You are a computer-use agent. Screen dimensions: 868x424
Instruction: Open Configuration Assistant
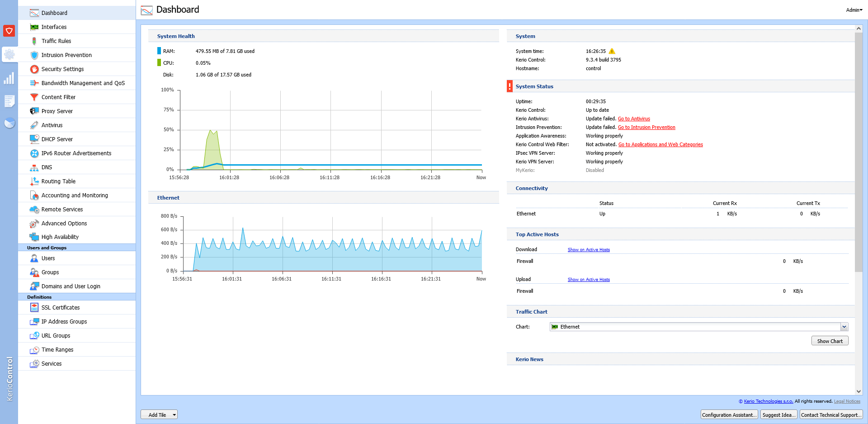[729, 414]
